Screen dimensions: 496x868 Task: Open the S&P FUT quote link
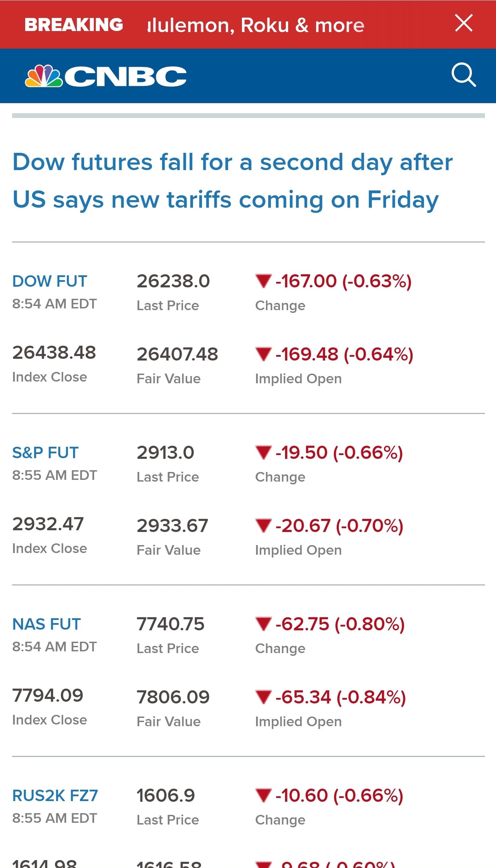pyautogui.click(x=45, y=453)
